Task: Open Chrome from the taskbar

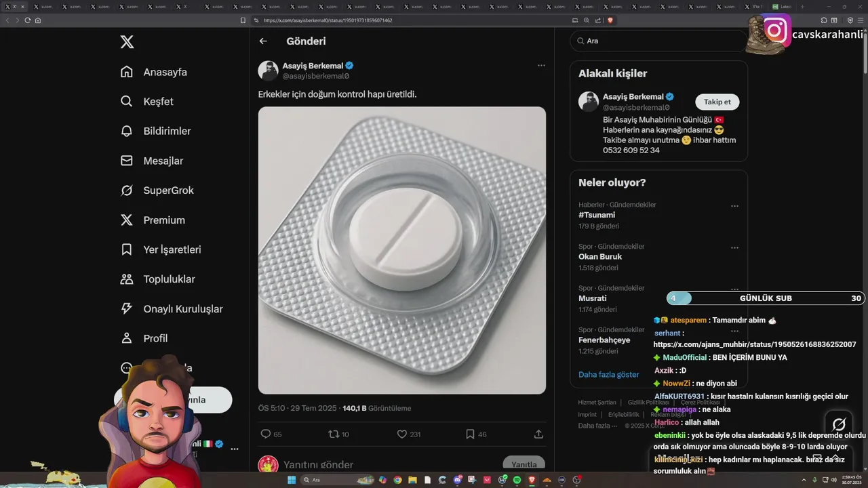Action: (x=397, y=480)
